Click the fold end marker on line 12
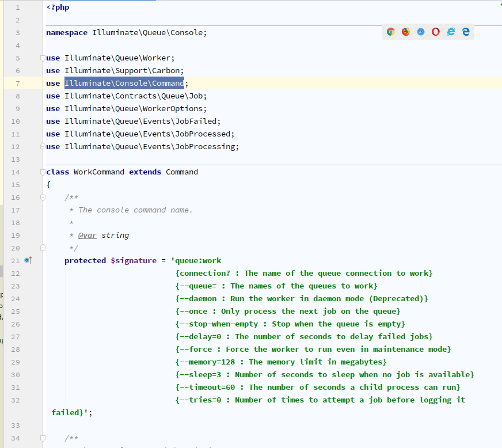 point(43,146)
